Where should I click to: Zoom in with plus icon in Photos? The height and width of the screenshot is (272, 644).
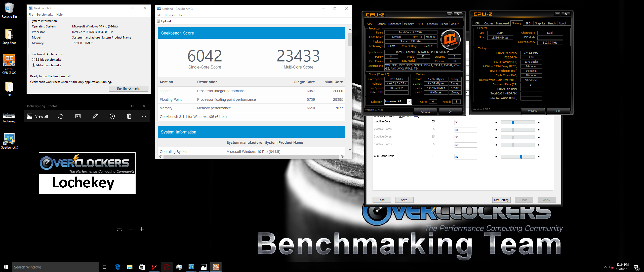pyautogui.click(x=142, y=229)
